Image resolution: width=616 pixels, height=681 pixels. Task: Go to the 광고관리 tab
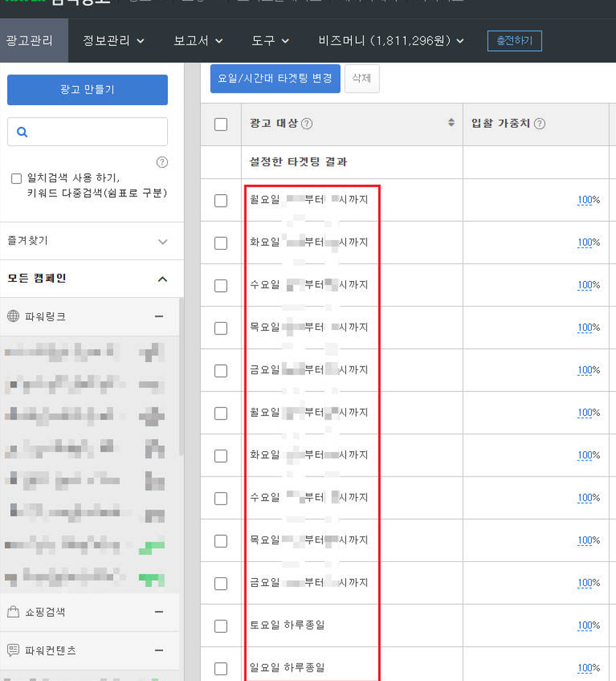(x=34, y=40)
